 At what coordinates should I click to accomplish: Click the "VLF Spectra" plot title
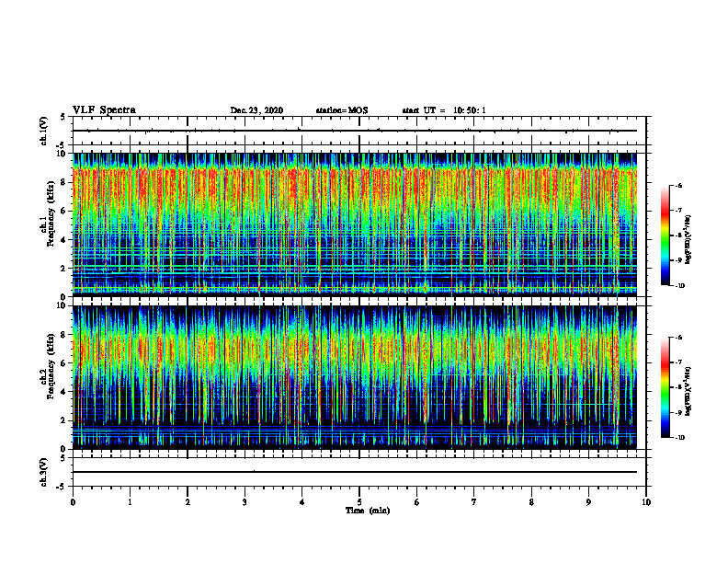tap(104, 110)
